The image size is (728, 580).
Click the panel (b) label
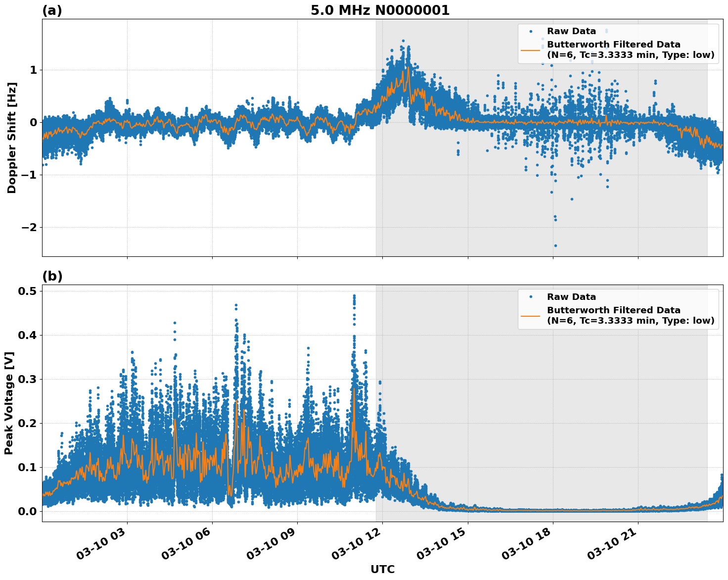53,276
